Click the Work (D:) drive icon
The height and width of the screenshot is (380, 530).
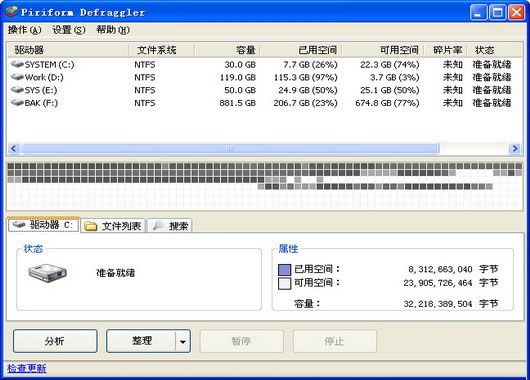17,77
